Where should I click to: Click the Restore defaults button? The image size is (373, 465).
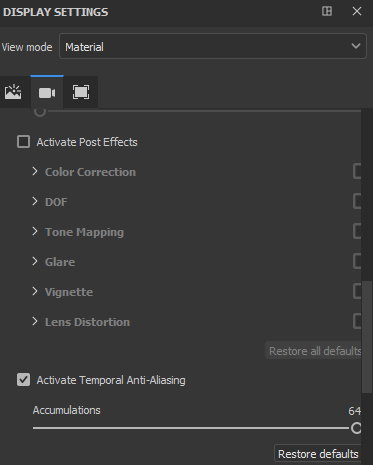pyautogui.click(x=318, y=453)
